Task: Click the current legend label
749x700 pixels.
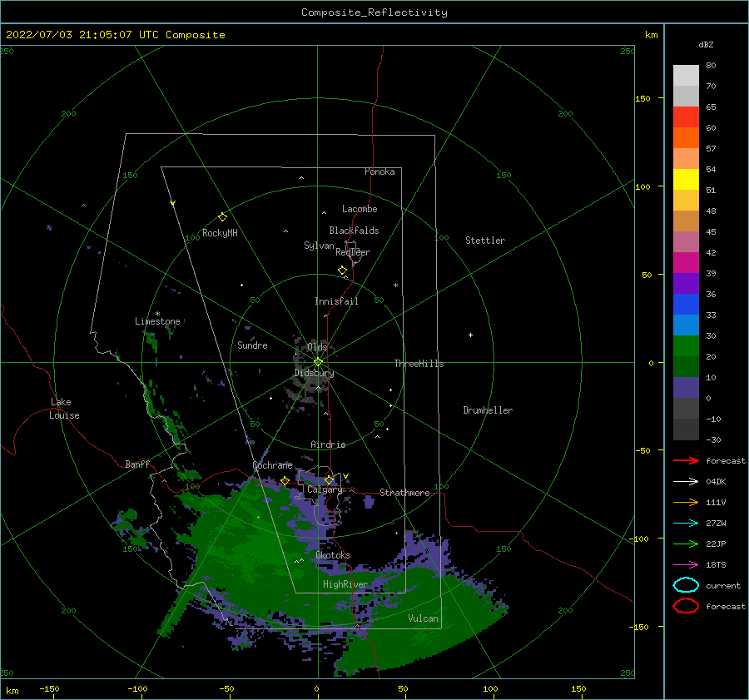Action: tap(722, 586)
